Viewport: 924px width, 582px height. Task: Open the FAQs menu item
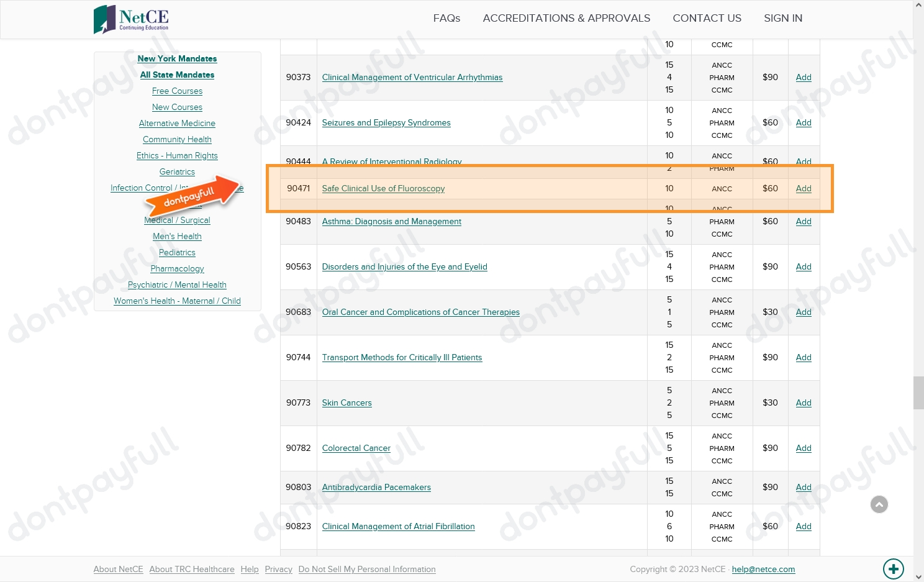click(446, 18)
